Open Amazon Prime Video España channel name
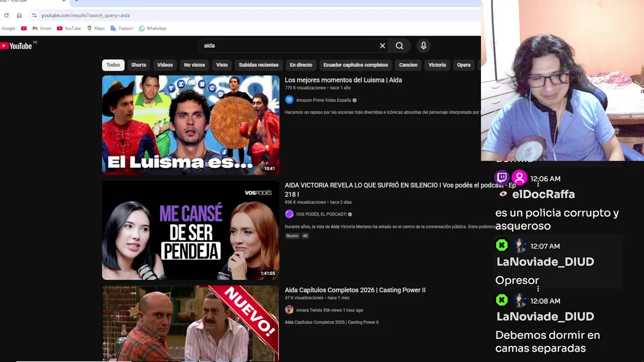This screenshot has width=644, height=362. pos(323,100)
